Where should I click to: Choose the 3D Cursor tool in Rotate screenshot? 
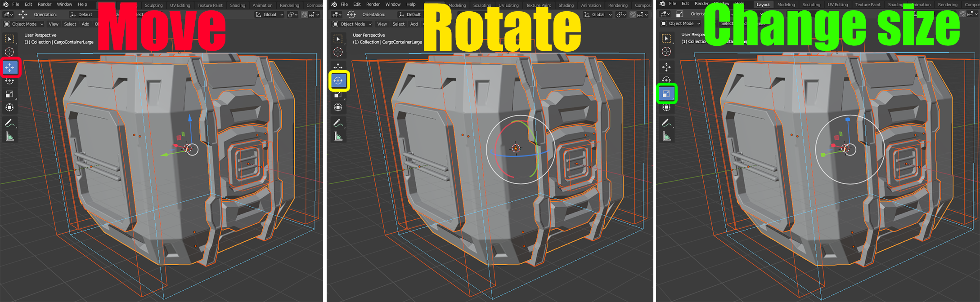[338, 52]
